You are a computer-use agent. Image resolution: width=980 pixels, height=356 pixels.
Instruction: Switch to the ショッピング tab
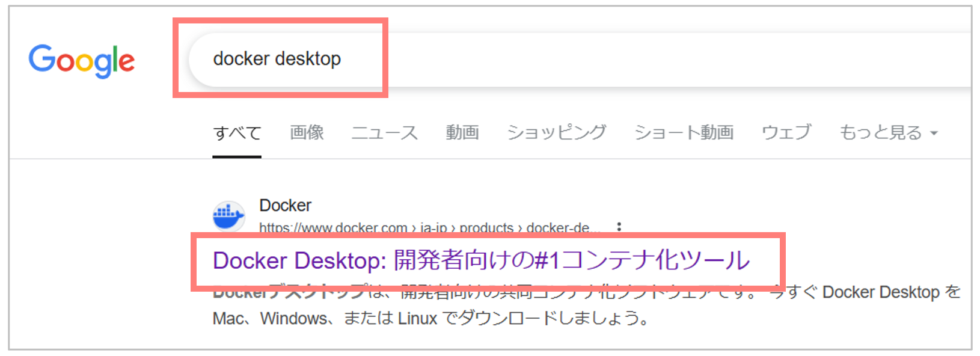click(557, 132)
